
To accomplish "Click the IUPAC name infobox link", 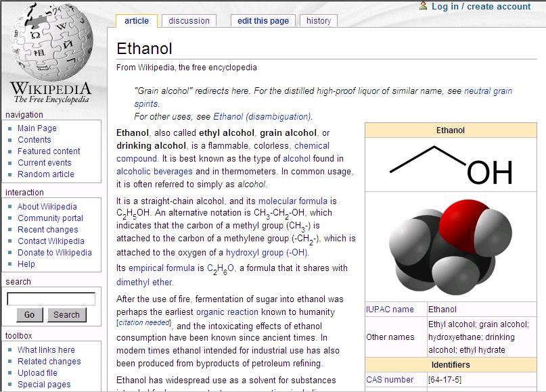I will pos(390,310).
